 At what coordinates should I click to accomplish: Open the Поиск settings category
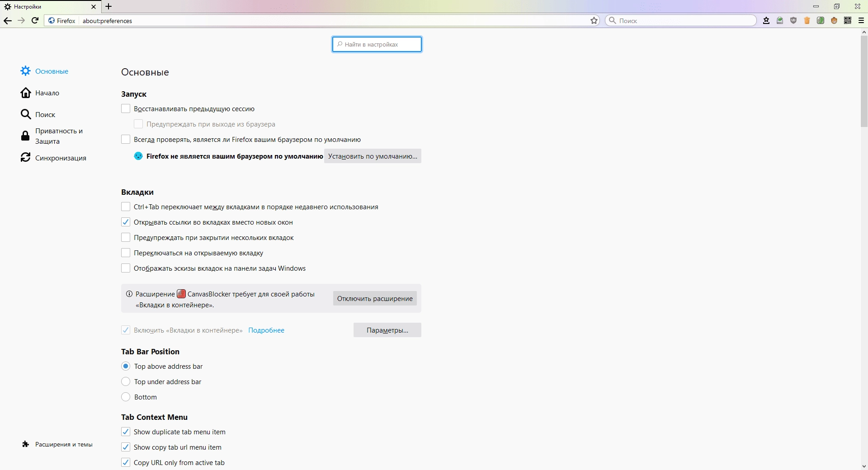click(x=38, y=114)
